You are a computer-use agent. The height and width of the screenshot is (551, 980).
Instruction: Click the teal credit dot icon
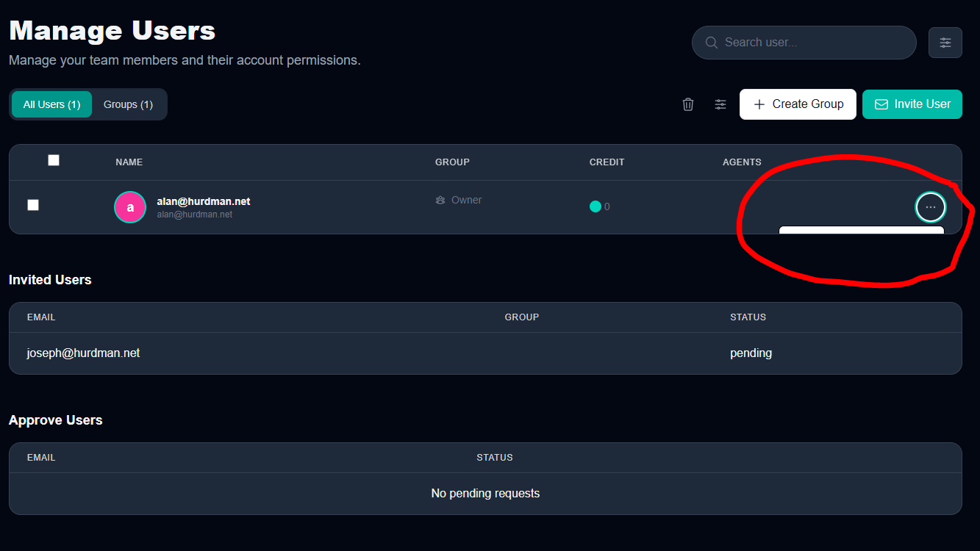[595, 206]
